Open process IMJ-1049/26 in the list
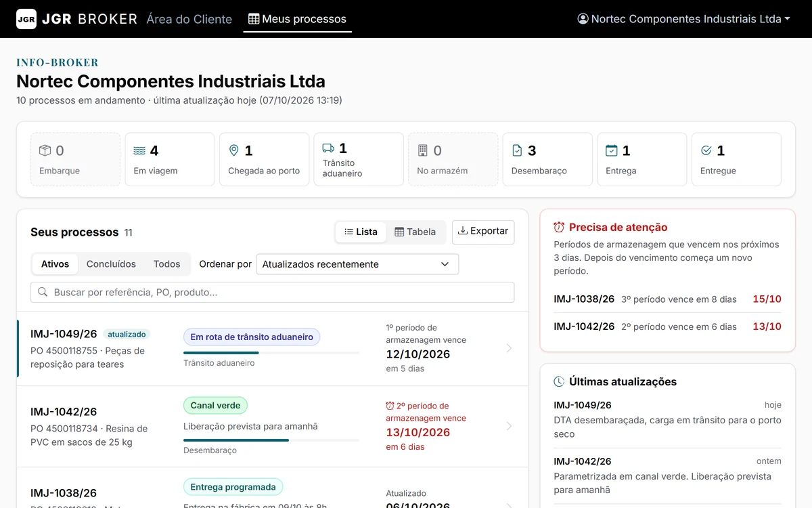 click(x=273, y=349)
